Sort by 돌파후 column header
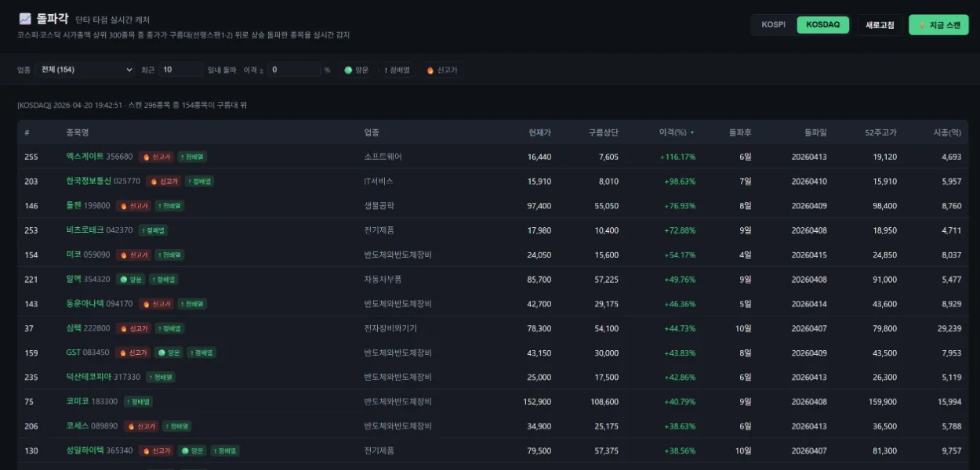Viewport: 980px width, 470px height. (x=740, y=132)
